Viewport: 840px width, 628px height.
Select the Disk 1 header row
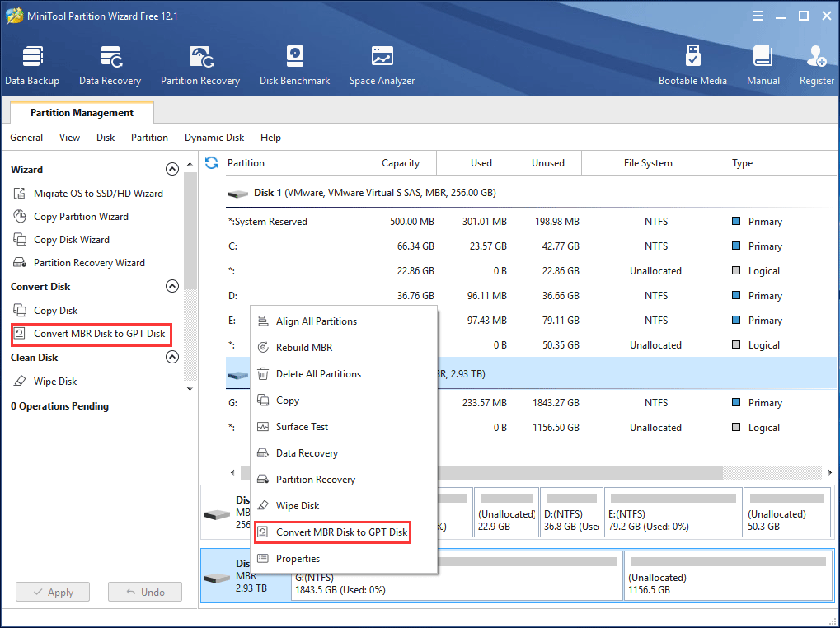(x=531, y=193)
